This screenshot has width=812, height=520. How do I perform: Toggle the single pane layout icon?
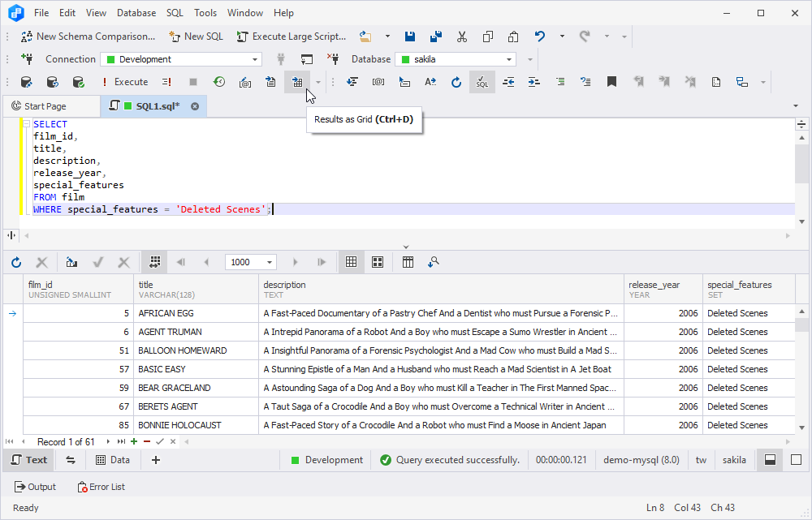pos(796,459)
